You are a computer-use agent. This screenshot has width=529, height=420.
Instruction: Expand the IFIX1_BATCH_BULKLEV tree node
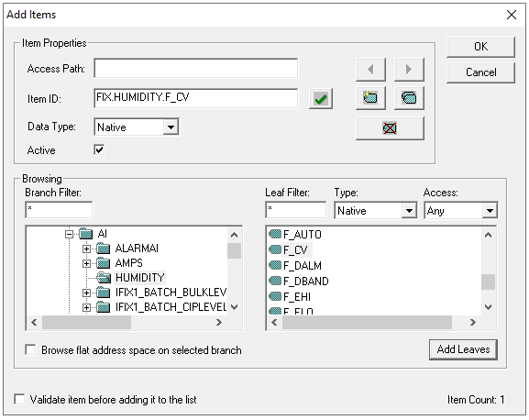coord(87,293)
